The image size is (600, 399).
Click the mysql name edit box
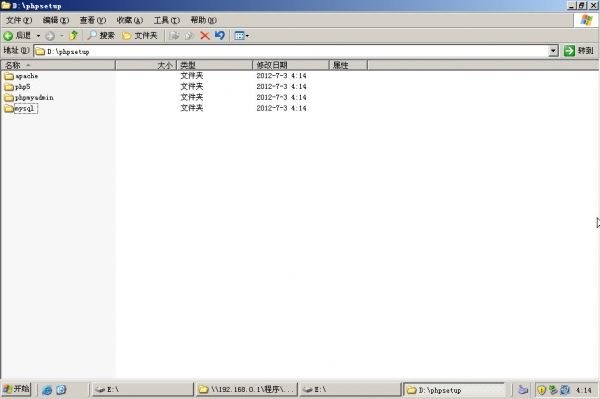pyautogui.click(x=26, y=108)
